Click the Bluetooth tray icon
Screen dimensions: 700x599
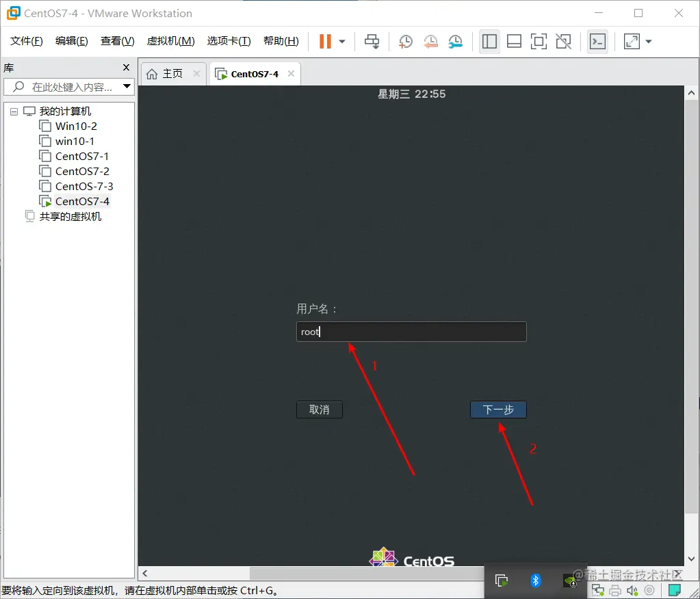536,581
